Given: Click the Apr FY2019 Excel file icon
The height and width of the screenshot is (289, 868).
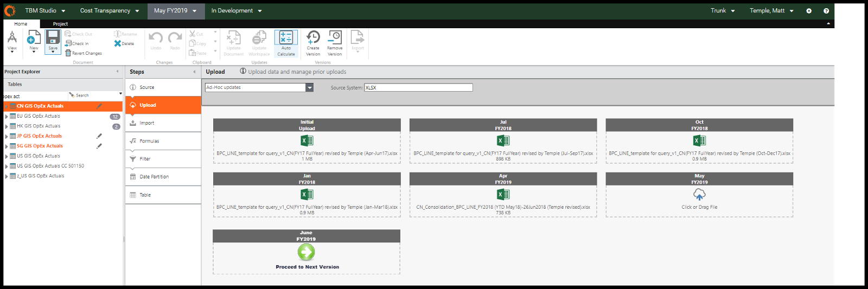Looking at the screenshot, I should pyautogui.click(x=503, y=194).
